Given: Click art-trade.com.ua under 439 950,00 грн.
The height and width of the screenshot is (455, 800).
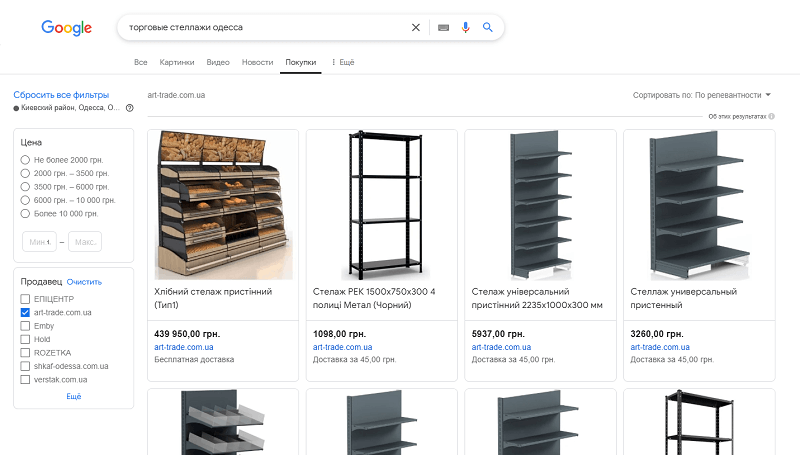Looking at the screenshot, I should point(184,347).
